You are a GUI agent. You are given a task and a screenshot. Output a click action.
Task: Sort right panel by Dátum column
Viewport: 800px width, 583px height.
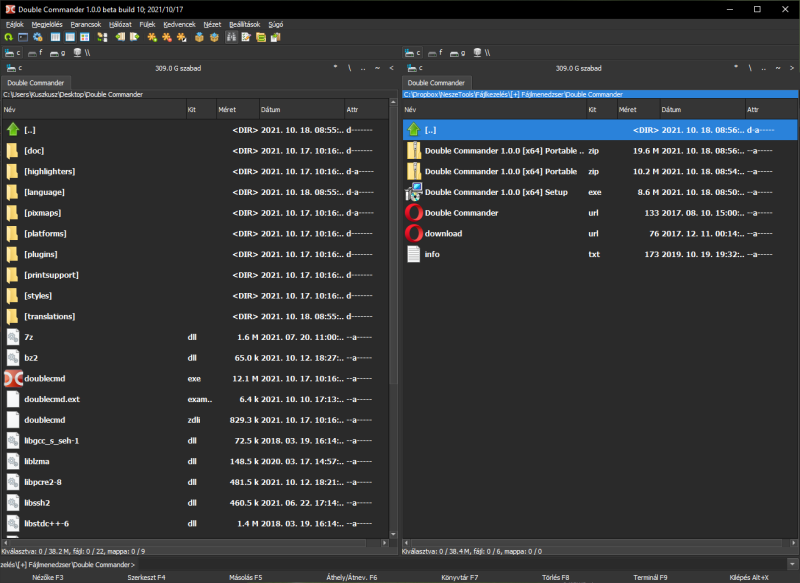(x=705, y=110)
